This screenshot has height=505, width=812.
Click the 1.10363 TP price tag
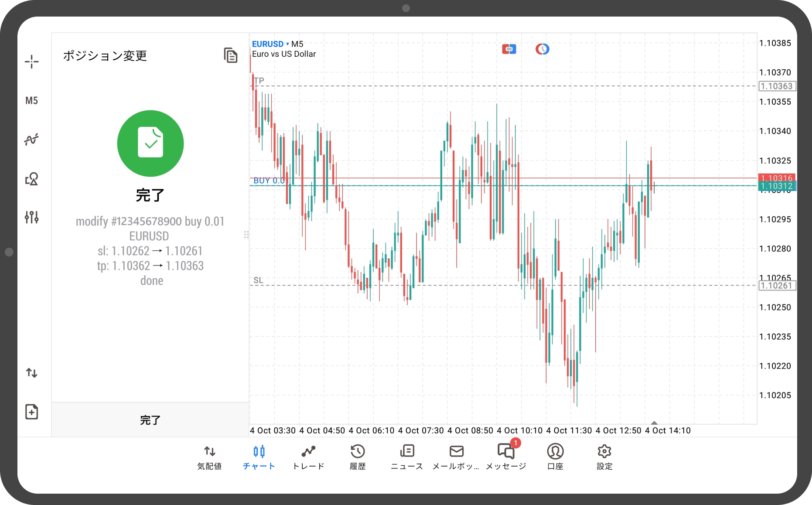pos(777,86)
